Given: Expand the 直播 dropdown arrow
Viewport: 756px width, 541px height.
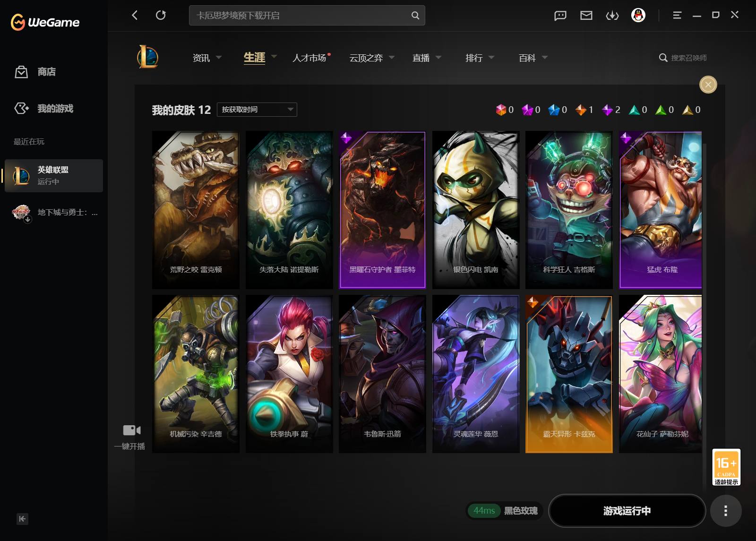Looking at the screenshot, I should [x=438, y=57].
